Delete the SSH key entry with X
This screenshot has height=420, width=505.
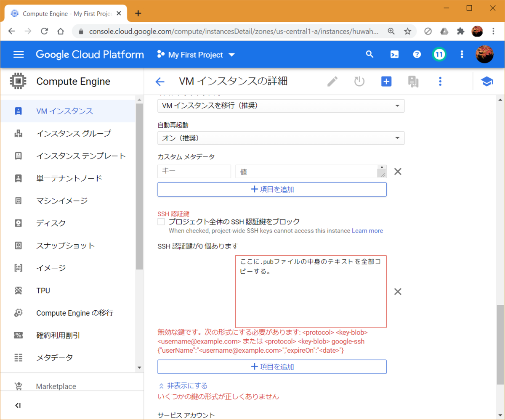click(x=398, y=291)
